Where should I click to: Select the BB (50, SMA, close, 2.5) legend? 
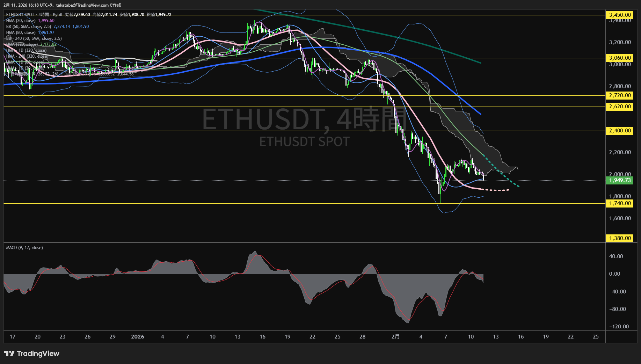29,27
